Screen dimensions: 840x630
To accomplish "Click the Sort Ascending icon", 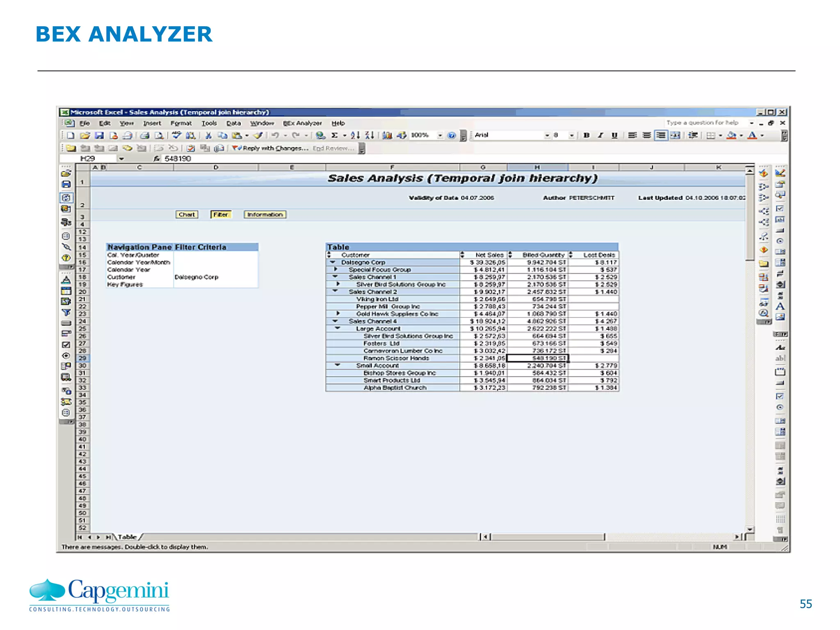I will pyautogui.click(x=355, y=135).
